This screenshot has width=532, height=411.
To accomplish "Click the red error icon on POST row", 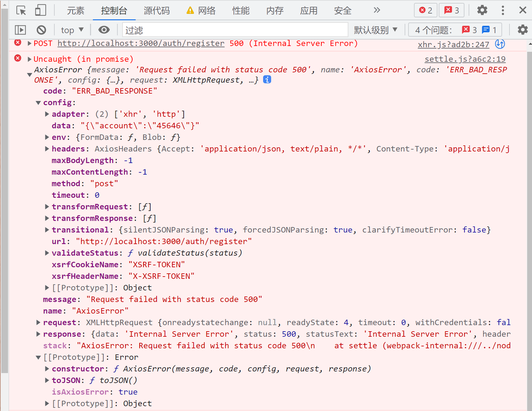I will pyautogui.click(x=18, y=43).
